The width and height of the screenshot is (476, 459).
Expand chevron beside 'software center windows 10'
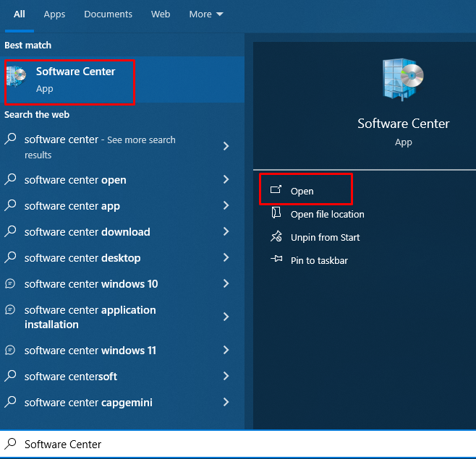pos(226,283)
